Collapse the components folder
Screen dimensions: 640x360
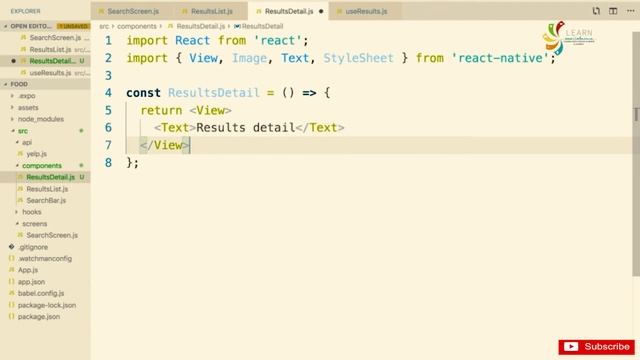(42, 166)
